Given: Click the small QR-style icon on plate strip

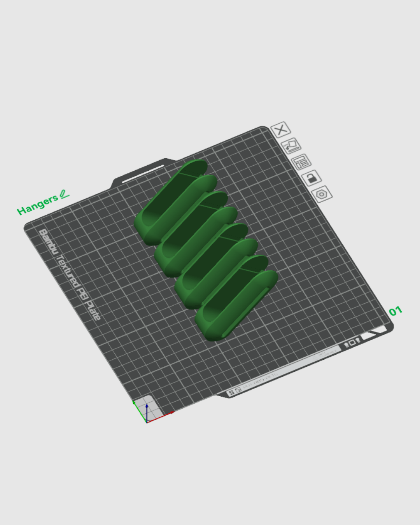Looking at the screenshot, I should 231,392.
